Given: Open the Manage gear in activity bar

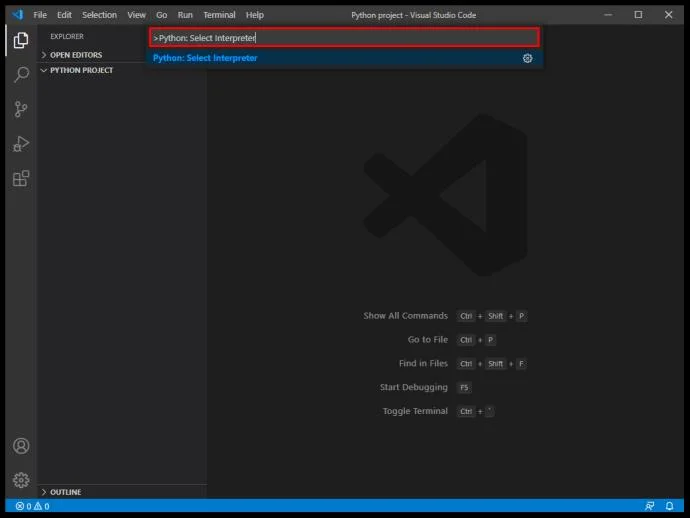Looking at the screenshot, I should [21, 480].
